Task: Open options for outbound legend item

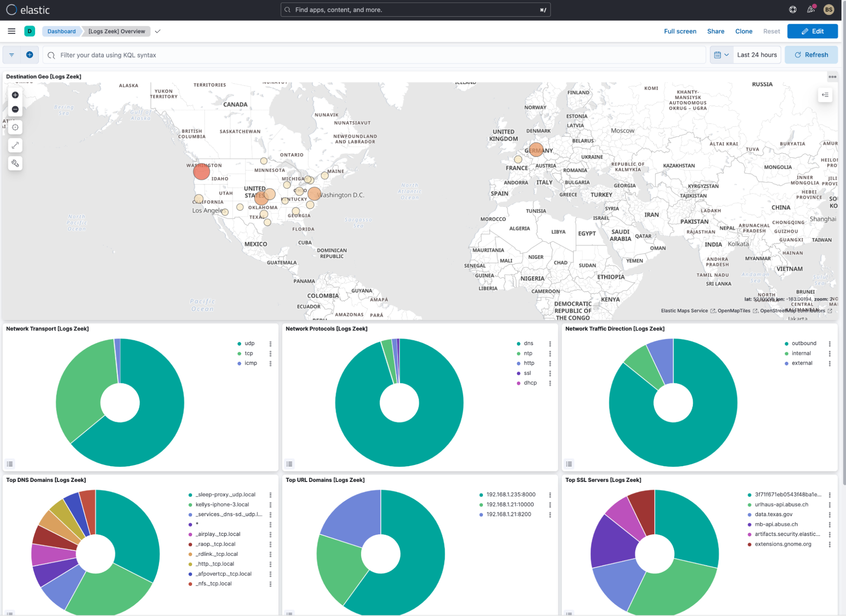Action: [x=829, y=344]
